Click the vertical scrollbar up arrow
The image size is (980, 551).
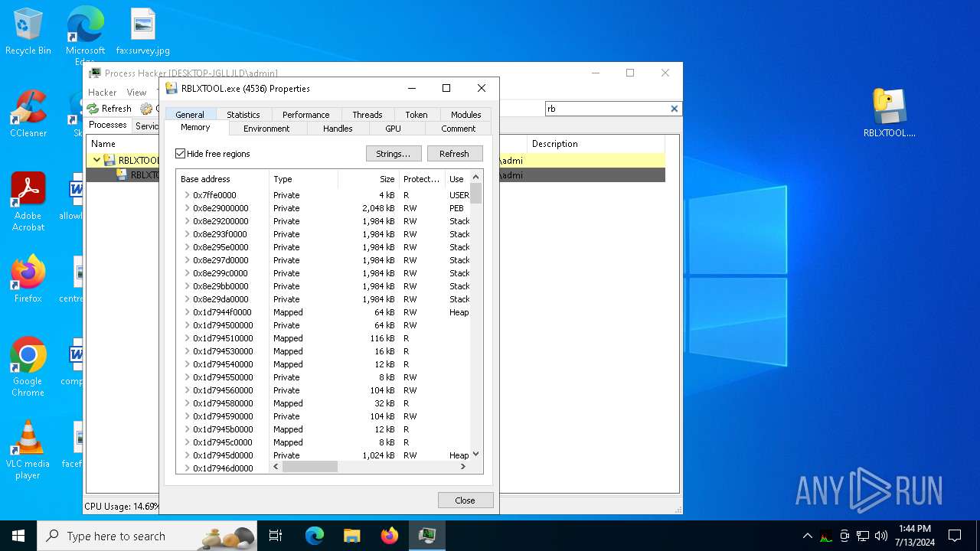click(476, 178)
